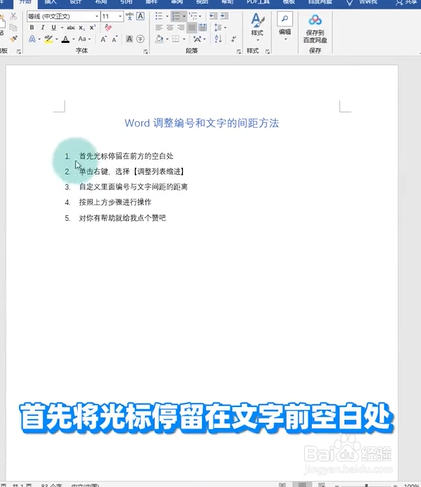This screenshot has height=487, width=421.
Task: Open the Styles gallery button
Action: [258, 27]
